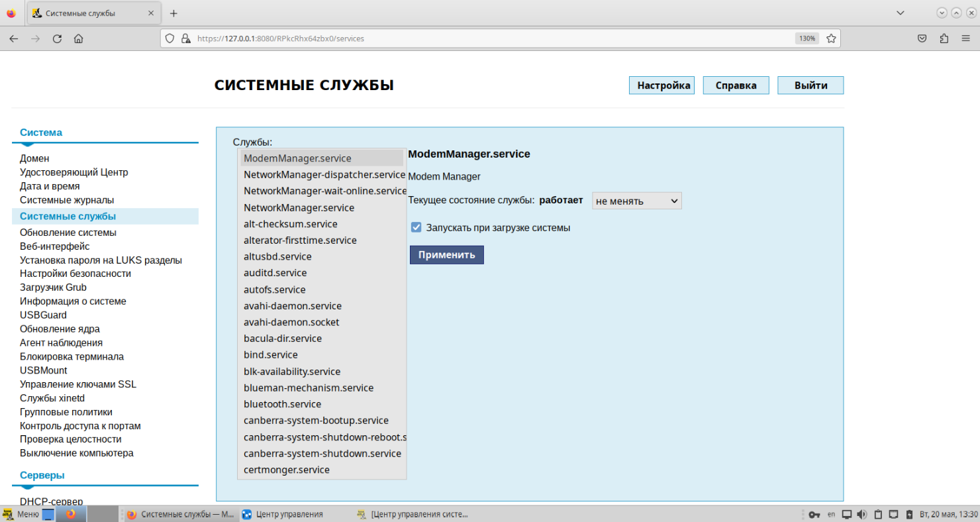Click the Выйти logout button
Viewport: 980px width, 522px height.
tap(810, 85)
